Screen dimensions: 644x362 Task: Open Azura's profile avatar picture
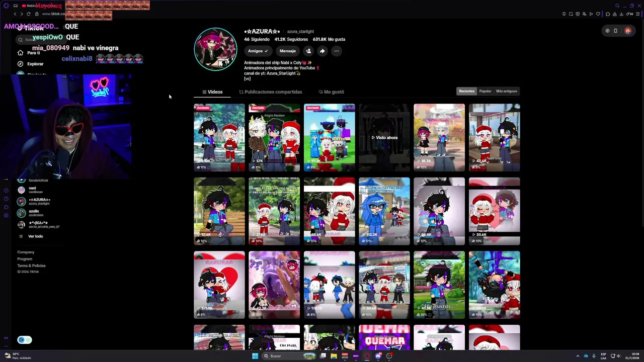pos(215,49)
